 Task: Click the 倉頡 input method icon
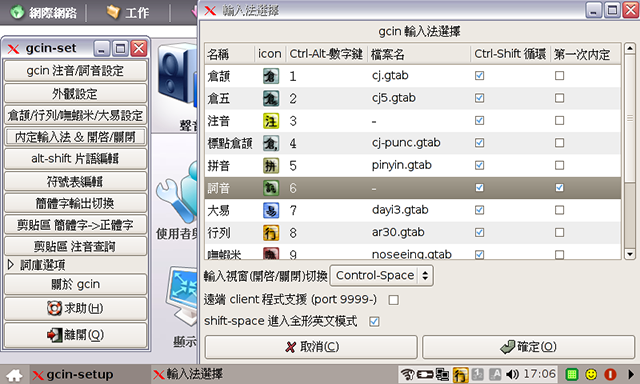[271, 76]
